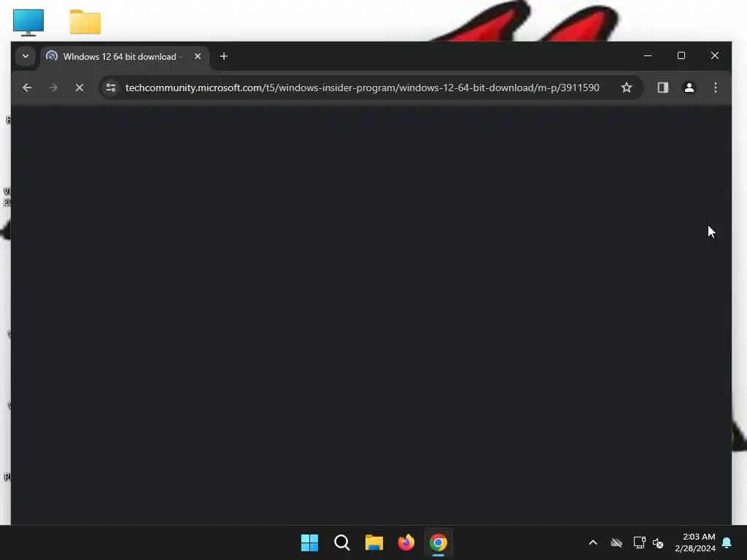This screenshot has width=747, height=560.
Task: Minimize the Chrome window
Action: 648,55
